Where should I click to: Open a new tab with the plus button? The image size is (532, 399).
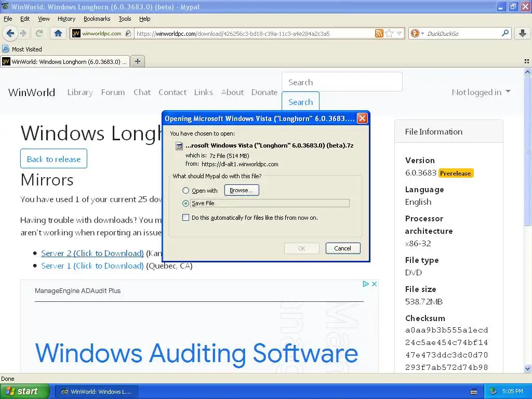pos(137,61)
